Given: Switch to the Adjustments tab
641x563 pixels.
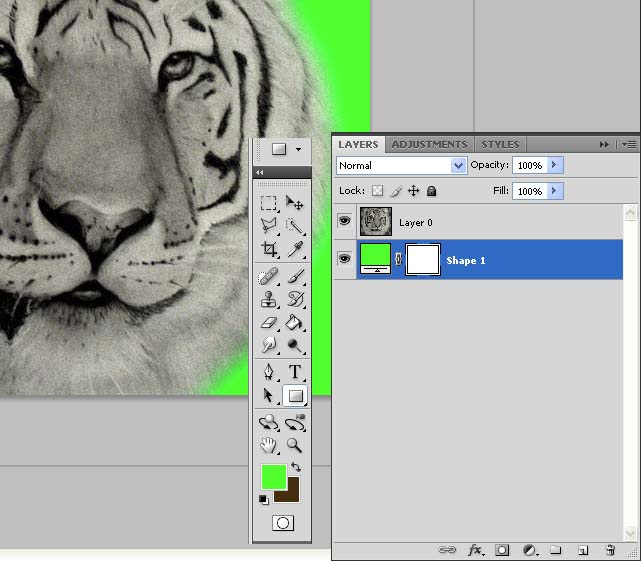Looking at the screenshot, I should (x=429, y=144).
